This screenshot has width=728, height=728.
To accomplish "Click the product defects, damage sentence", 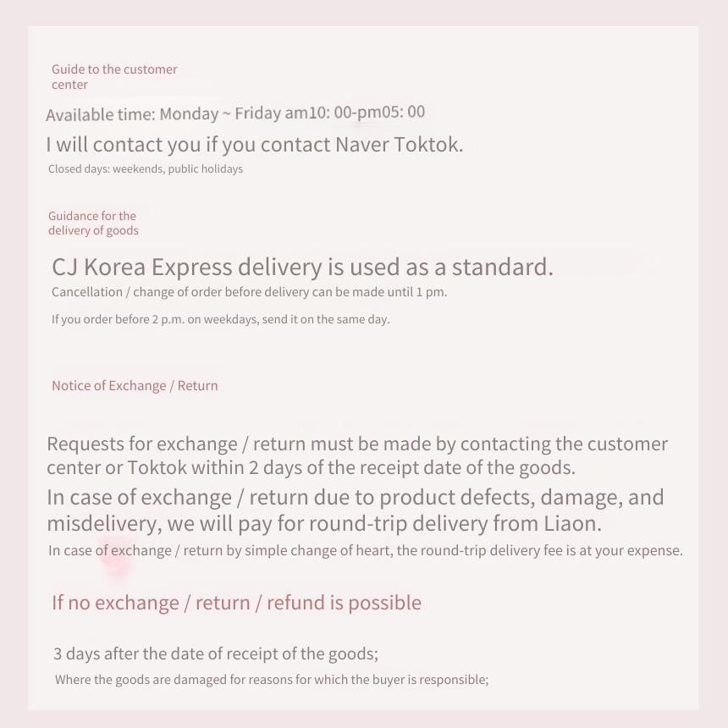I will pyautogui.click(x=356, y=497).
